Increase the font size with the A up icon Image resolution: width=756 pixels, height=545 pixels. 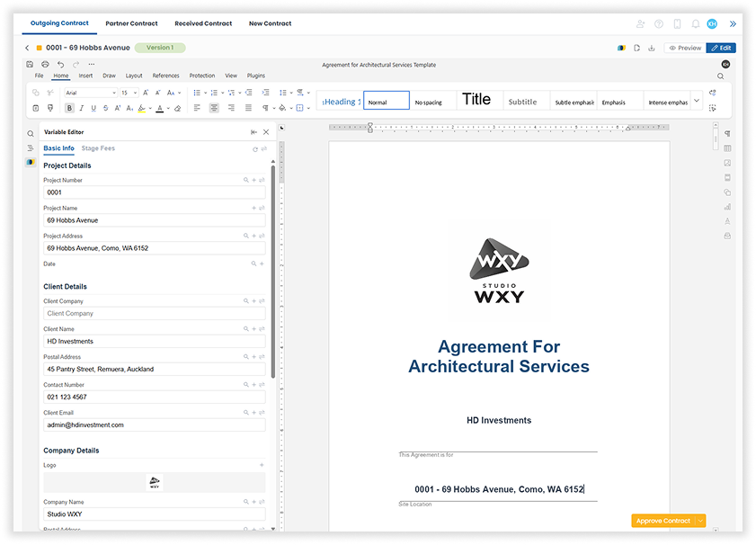(x=146, y=93)
